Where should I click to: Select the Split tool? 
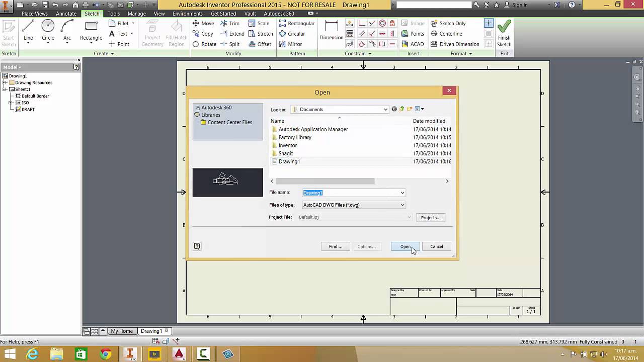click(x=230, y=44)
